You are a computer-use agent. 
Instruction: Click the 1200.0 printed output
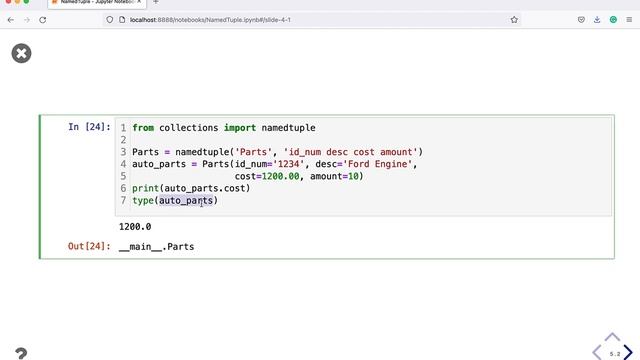click(135, 227)
